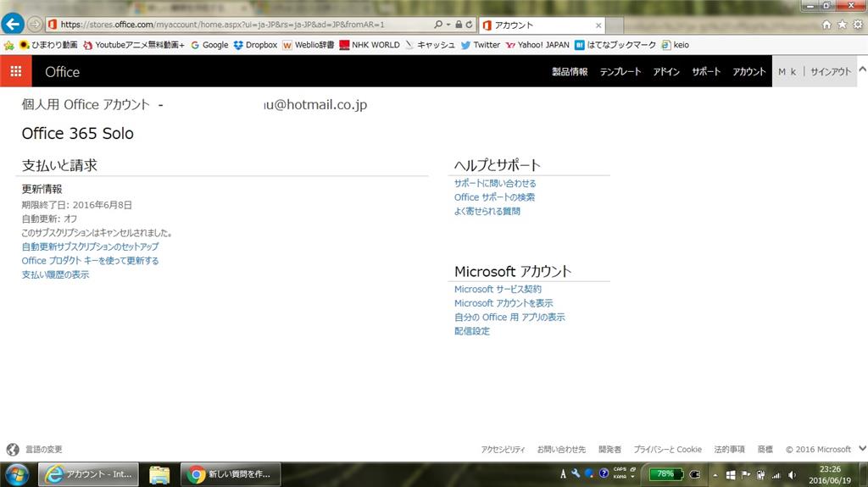
Task: Click 開発者 footer link
Action: (609, 450)
